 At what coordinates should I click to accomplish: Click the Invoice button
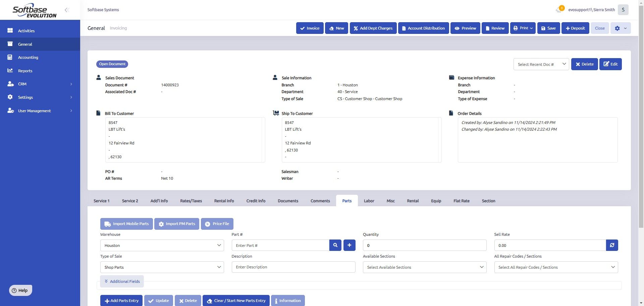point(310,28)
